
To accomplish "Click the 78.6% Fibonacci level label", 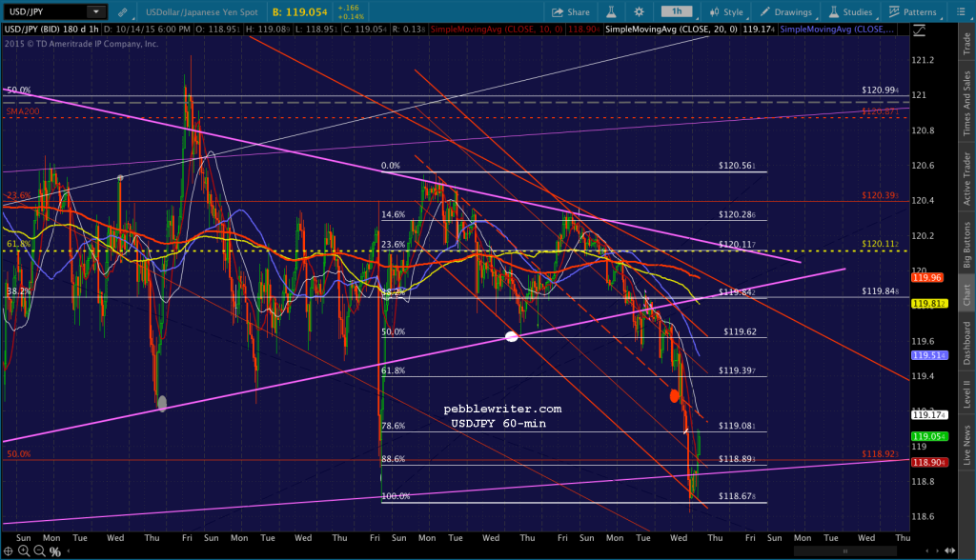I will (393, 427).
